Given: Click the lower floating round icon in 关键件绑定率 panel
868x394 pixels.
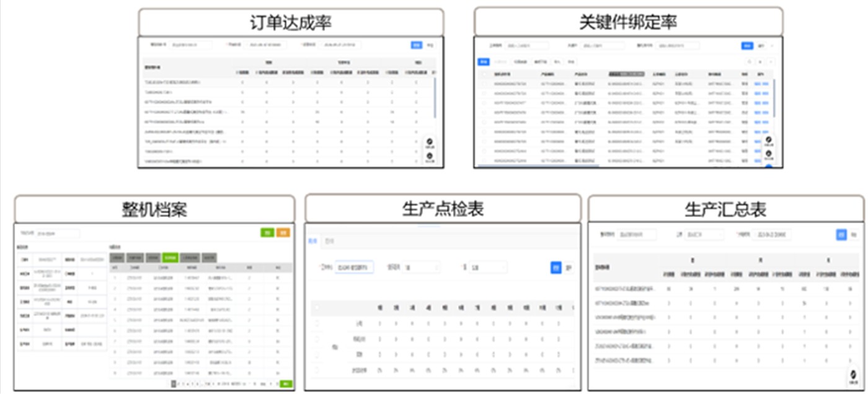Looking at the screenshot, I should pyautogui.click(x=768, y=153).
